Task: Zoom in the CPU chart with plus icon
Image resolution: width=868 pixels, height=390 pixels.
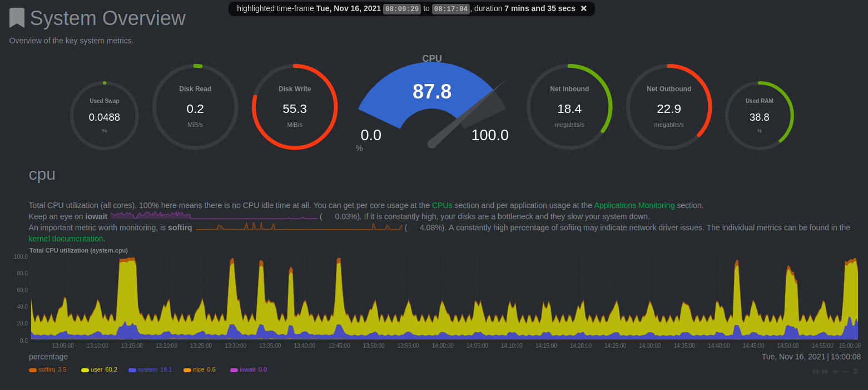Action: coord(835,372)
